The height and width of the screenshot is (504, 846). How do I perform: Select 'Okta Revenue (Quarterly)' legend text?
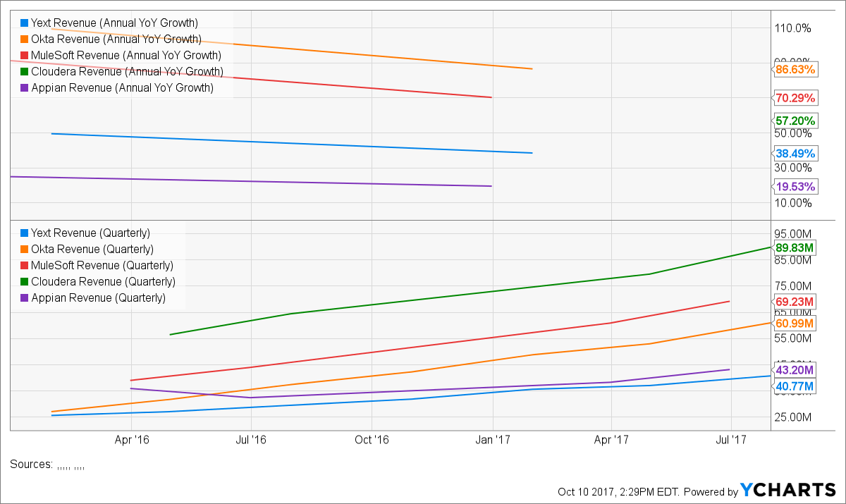pos(92,250)
